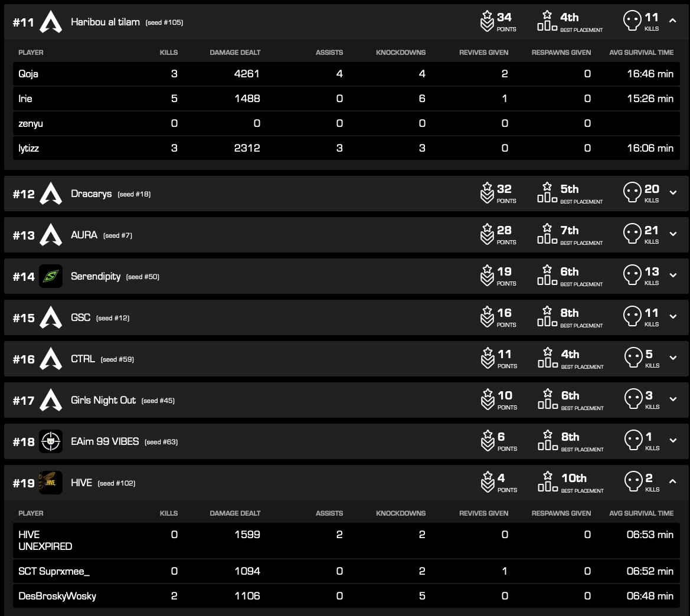This screenshot has height=616, width=690.
Task: Click the #16 rank number for CTRL
Action: tap(24, 359)
